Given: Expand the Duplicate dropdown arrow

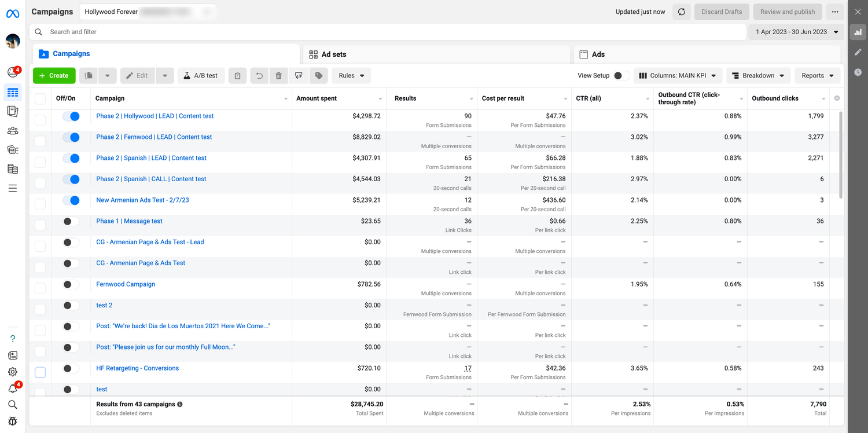Looking at the screenshot, I should [x=107, y=75].
